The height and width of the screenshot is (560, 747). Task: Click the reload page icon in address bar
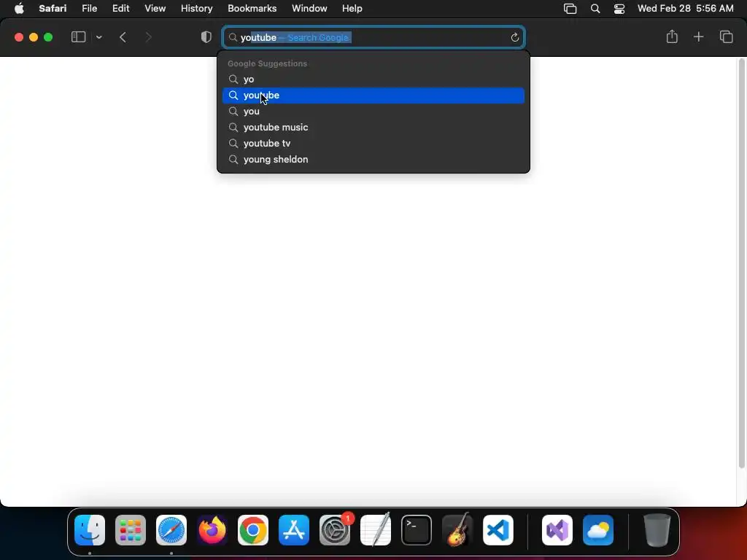pos(514,38)
